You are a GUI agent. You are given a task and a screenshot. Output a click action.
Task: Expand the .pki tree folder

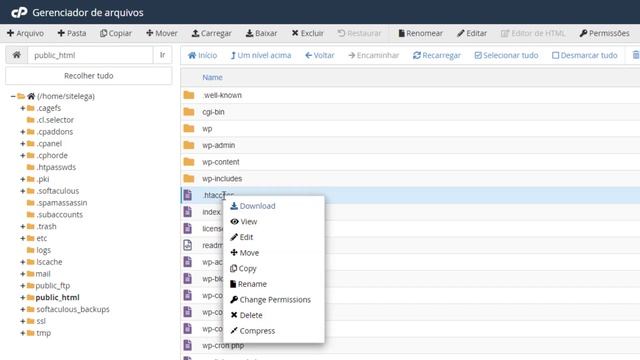(23, 179)
